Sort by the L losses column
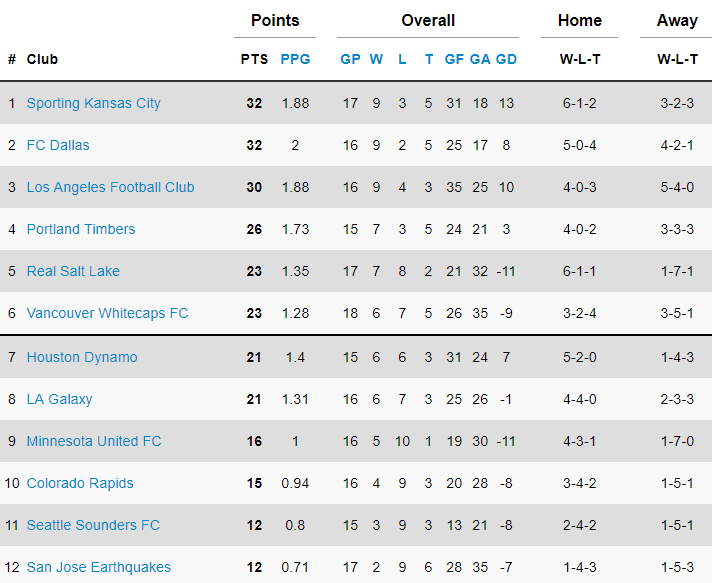Screen dimensions: 712x583 tap(402, 59)
